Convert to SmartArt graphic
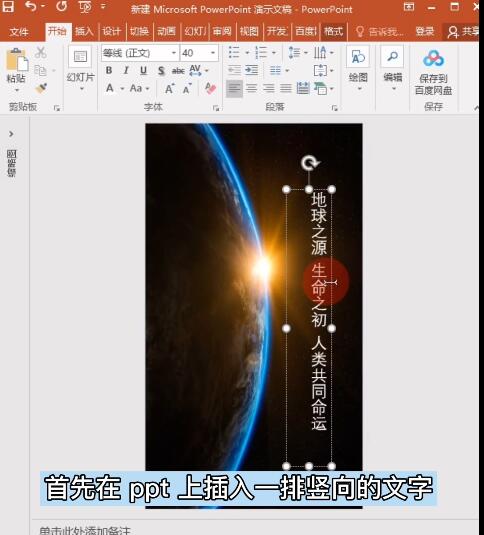 tap(323, 89)
